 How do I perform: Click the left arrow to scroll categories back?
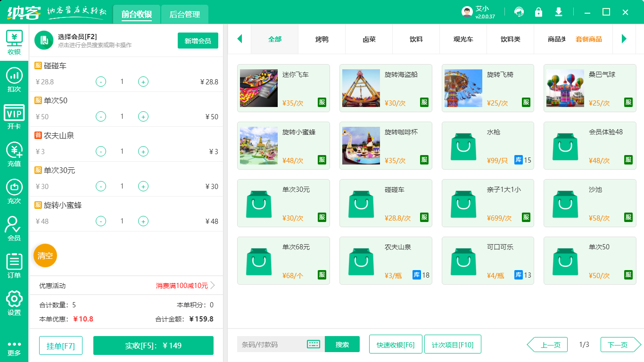point(239,40)
